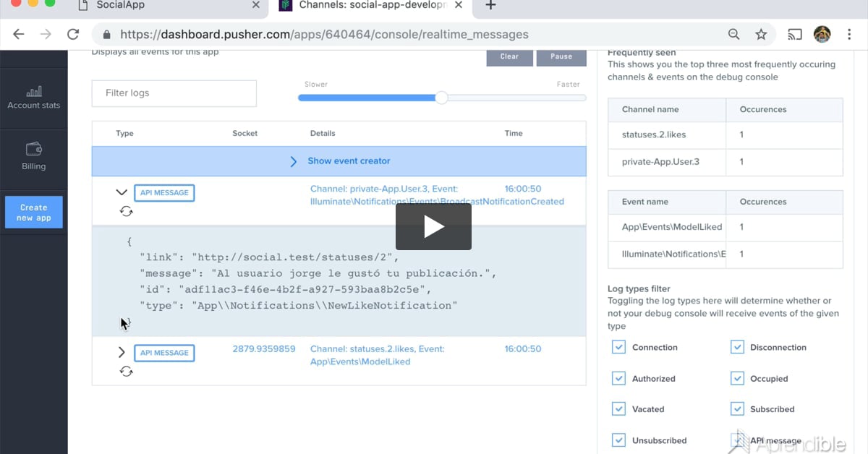Click the JSON "message" line in payload
Screen dimensions: 868x454
318,273
